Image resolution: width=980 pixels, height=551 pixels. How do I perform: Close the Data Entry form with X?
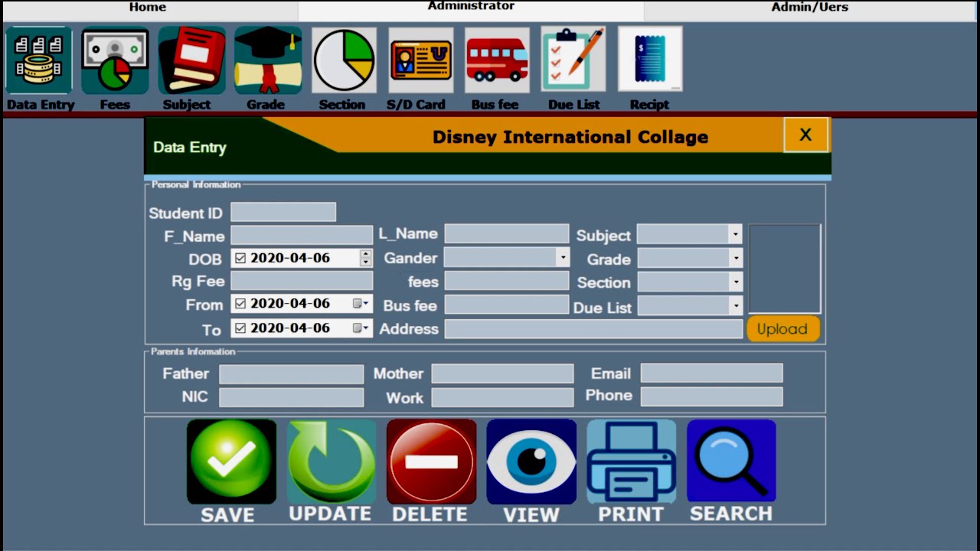pyautogui.click(x=805, y=135)
